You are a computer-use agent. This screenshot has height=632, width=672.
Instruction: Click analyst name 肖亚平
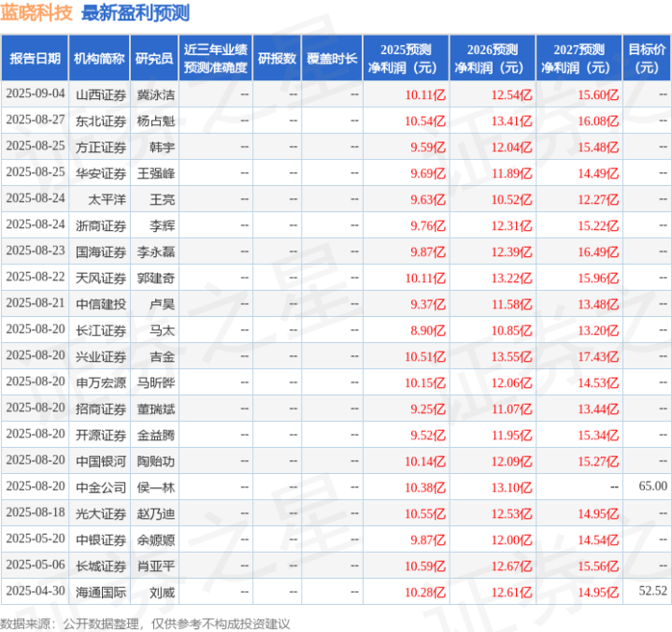coord(155,566)
